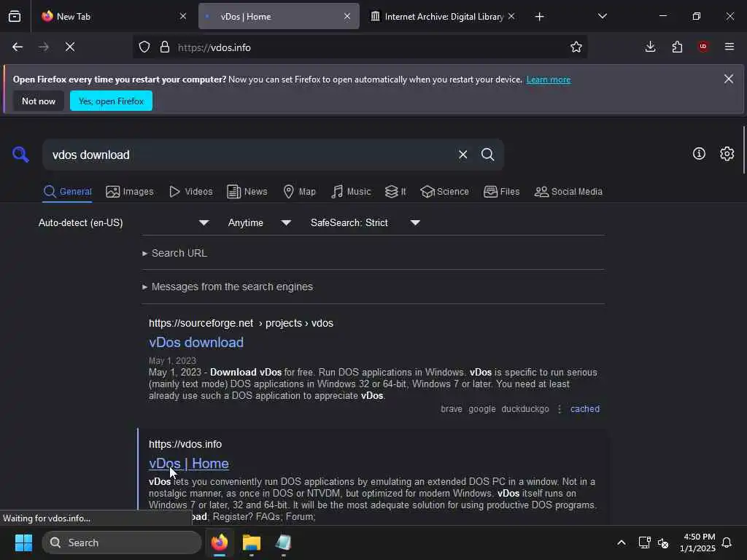The height and width of the screenshot is (560, 747).
Task: Open tracking protection shield icon
Action: pos(144,47)
